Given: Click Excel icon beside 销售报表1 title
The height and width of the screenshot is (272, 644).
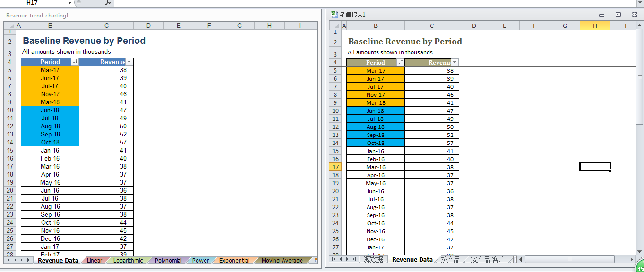Looking at the screenshot, I should pos(334,15).
